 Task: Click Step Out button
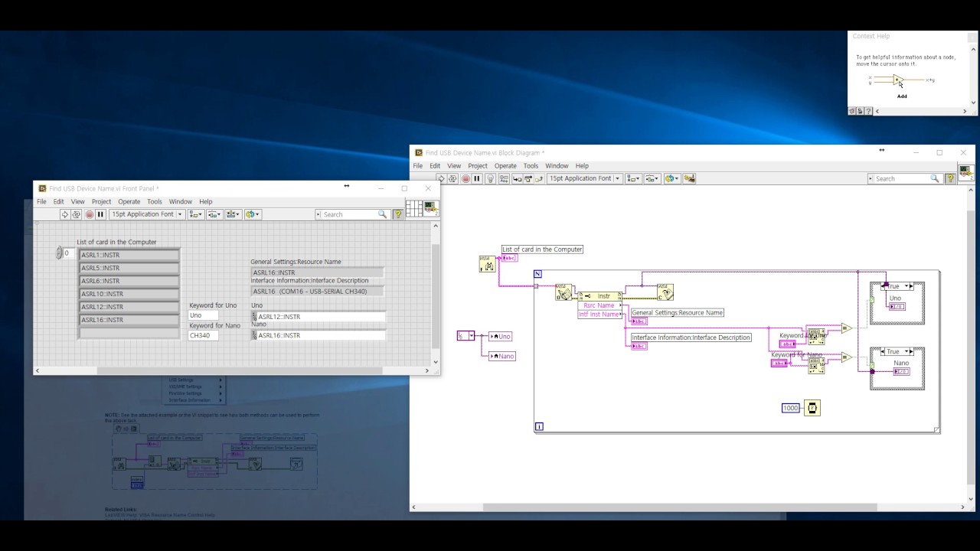click(539, 178)
